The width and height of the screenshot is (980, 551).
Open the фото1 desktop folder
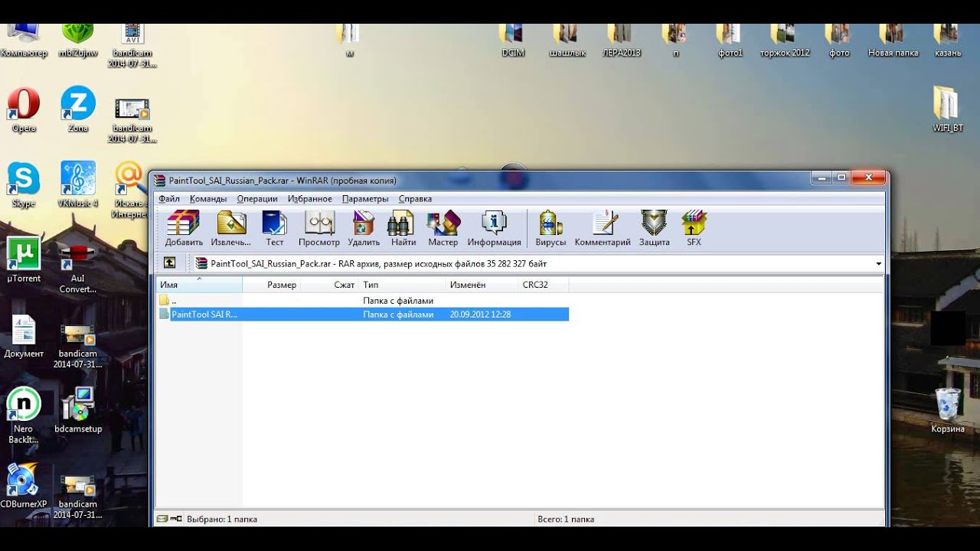[730, 41]
